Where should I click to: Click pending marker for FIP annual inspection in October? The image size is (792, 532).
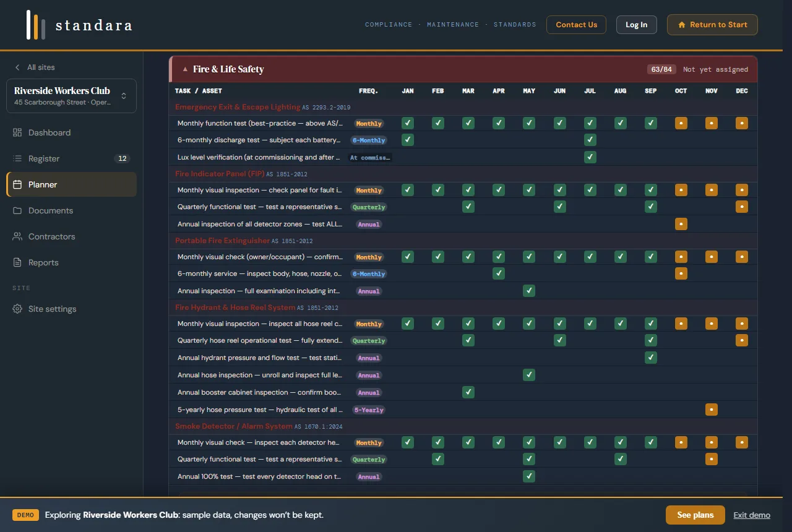click(681, 224)
